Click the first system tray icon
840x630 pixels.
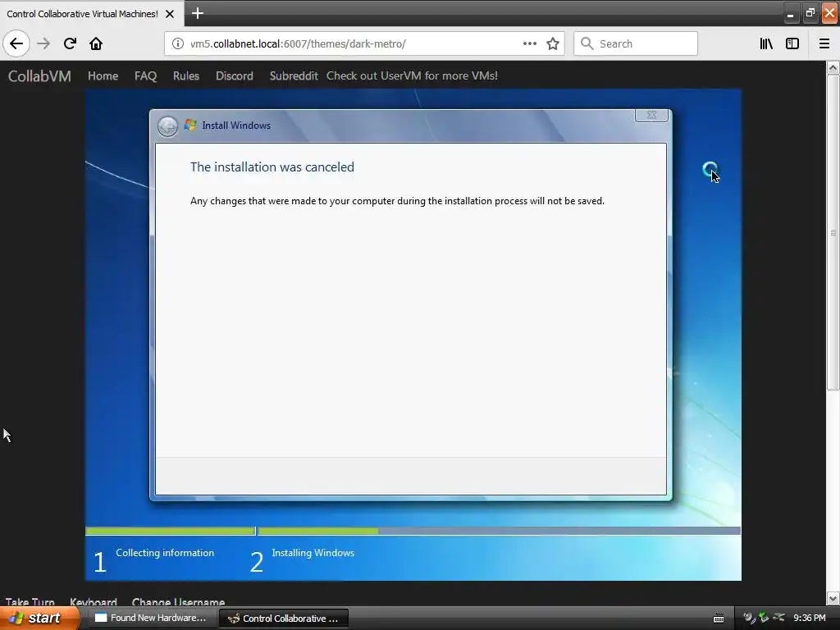pos(748,618)
